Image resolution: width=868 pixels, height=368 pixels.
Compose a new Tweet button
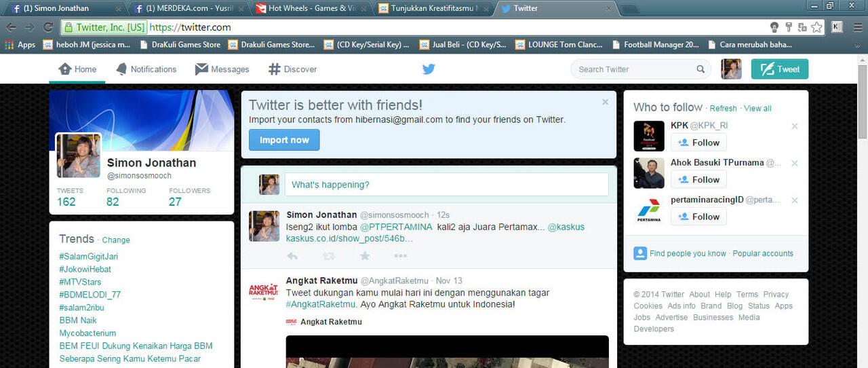tap(780, 69)
